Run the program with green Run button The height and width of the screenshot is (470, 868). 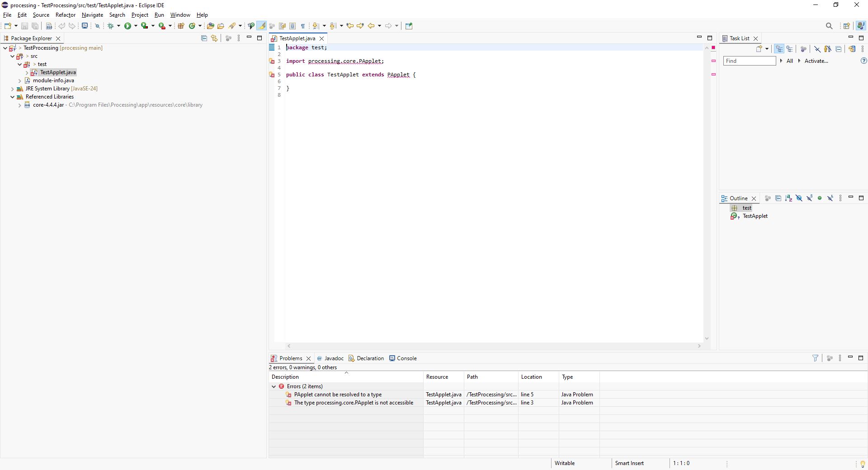click(x=128, y=26)
